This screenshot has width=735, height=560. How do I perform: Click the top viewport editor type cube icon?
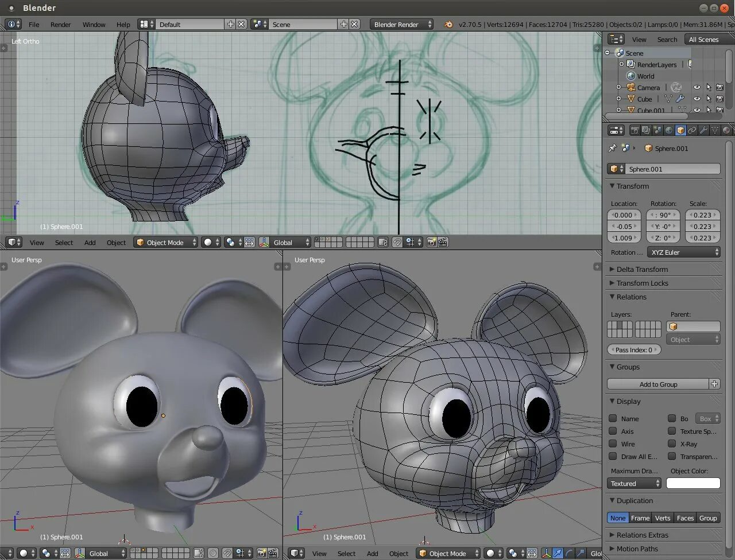pos(14,242)
